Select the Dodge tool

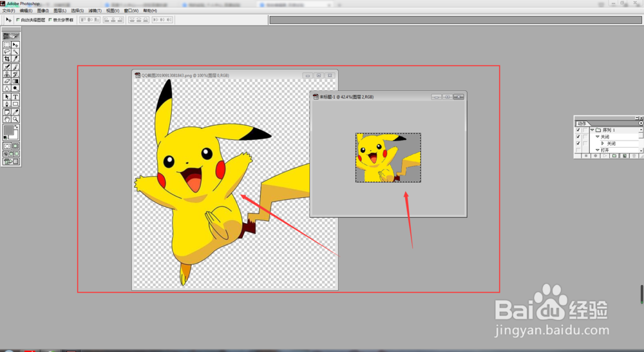[x=15, y=88]
